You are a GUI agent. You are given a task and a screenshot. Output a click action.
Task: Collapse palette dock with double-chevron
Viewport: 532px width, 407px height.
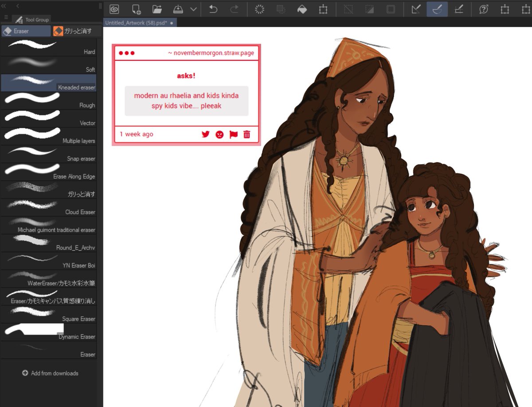(x=4, y=6)
